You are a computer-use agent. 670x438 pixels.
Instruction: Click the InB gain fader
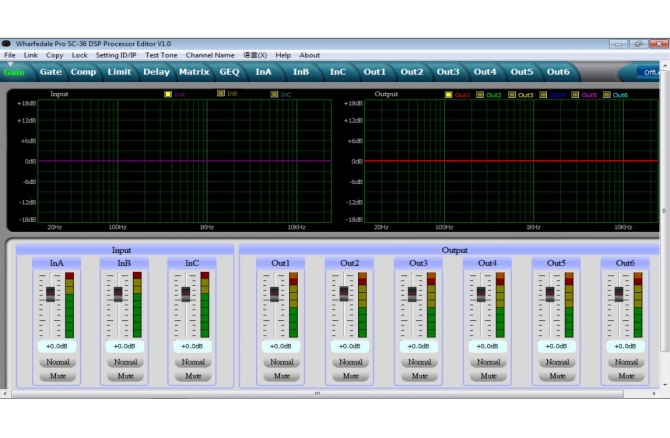tap(118, 294)
